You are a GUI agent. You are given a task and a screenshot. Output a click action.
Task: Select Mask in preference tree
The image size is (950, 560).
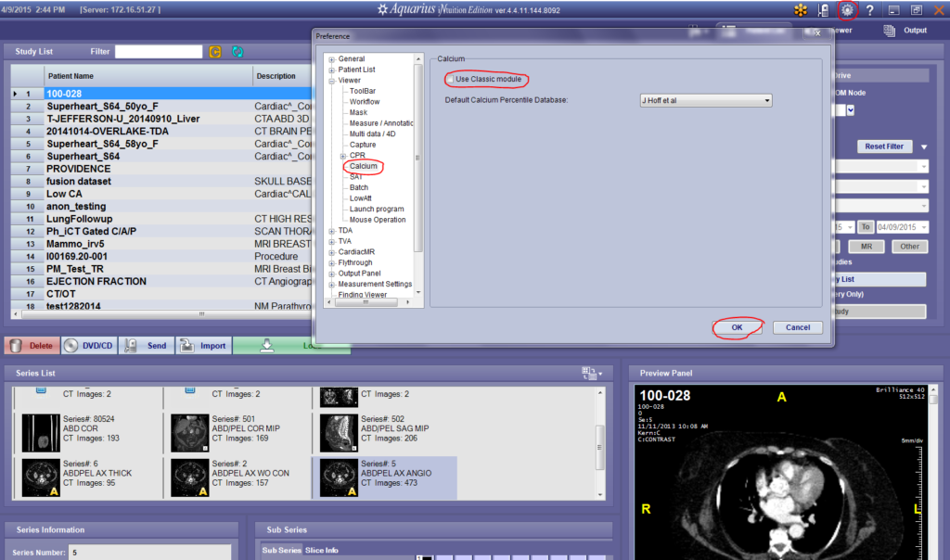pyautogui.click(x=358, y=112)
